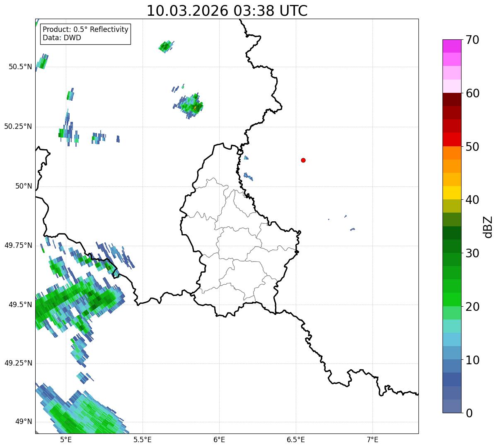Click the colorbar tick label 60

tap(472, 93)
